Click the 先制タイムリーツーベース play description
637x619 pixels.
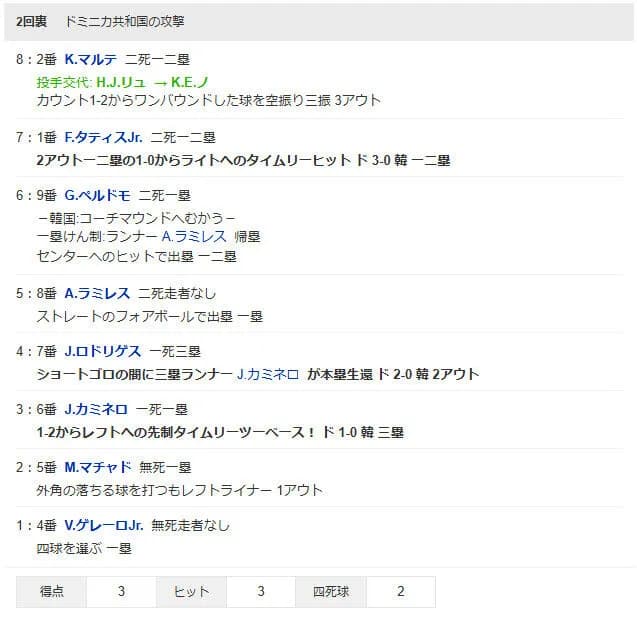[220, 432]
